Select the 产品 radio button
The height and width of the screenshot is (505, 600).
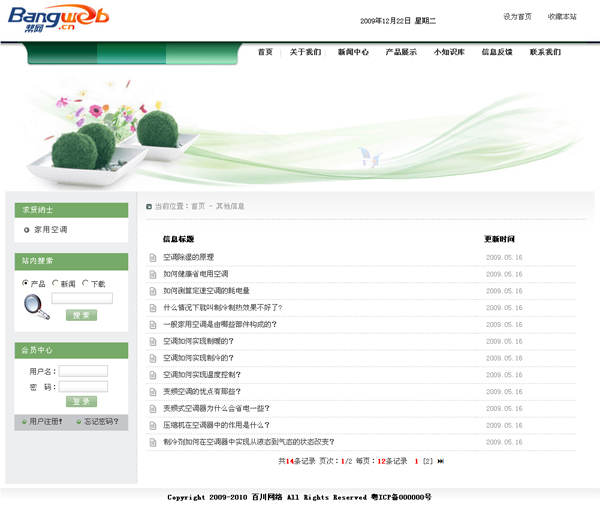(x=25, y=284)
